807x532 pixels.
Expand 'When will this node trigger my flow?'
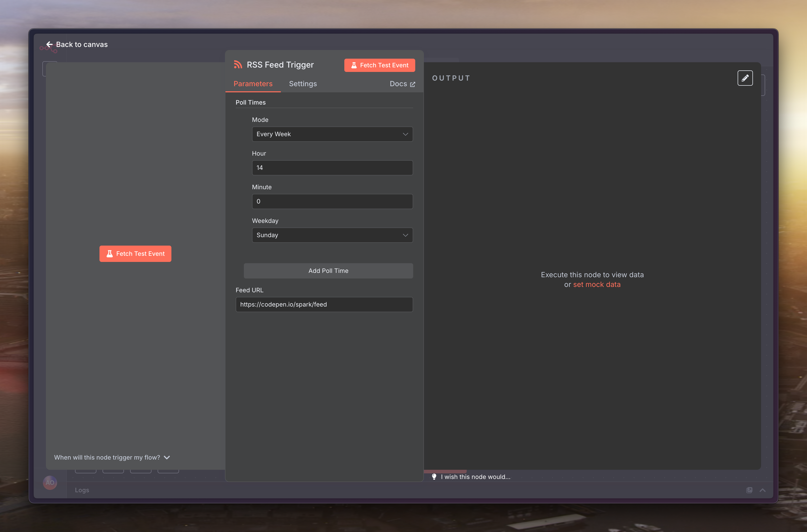tap(112, 457)
